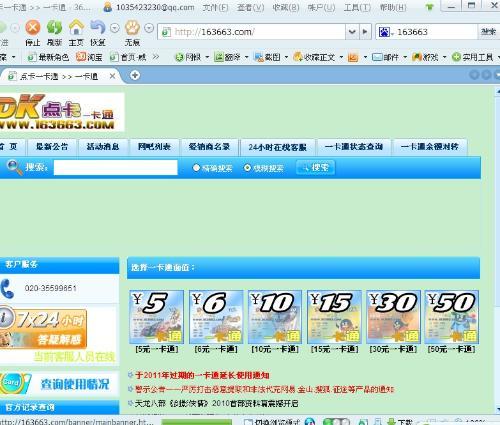500x425 pixels.
Task: Open the 最新公告 navigation tab
Action: coord(52,147)
